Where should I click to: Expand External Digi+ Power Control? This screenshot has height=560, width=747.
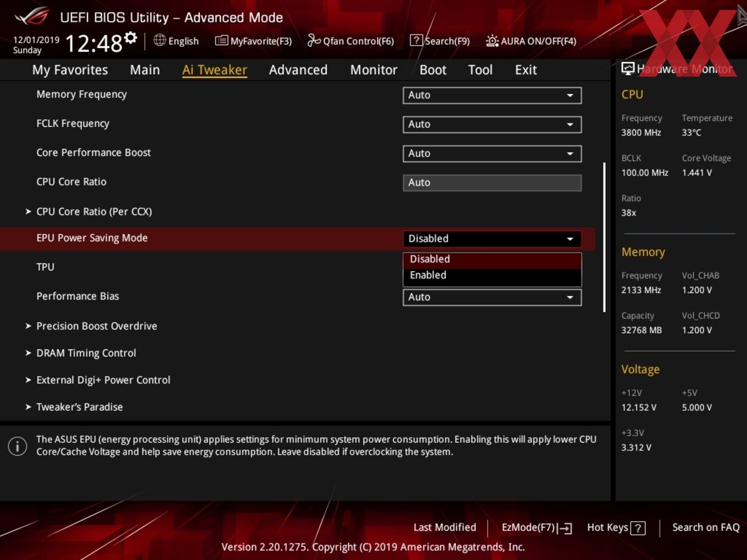point(103,380)
